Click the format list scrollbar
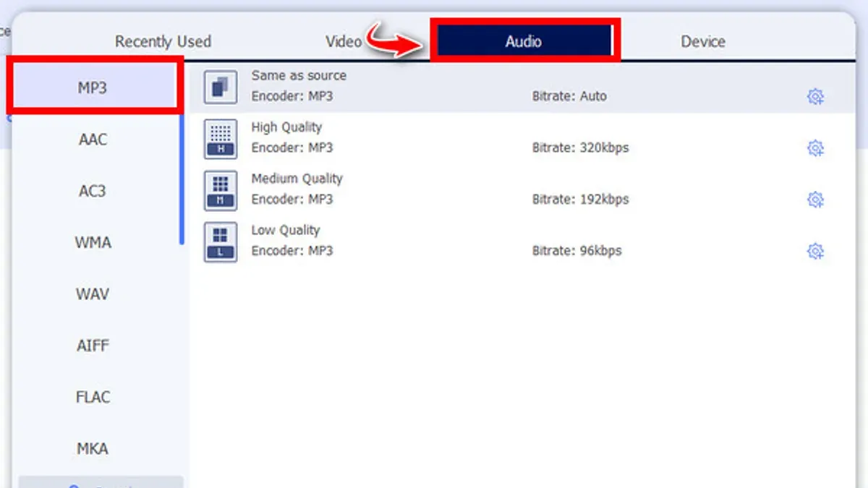The height and width of the screenshot is (488, 868). pyautogui.click(x=182, y=178)
